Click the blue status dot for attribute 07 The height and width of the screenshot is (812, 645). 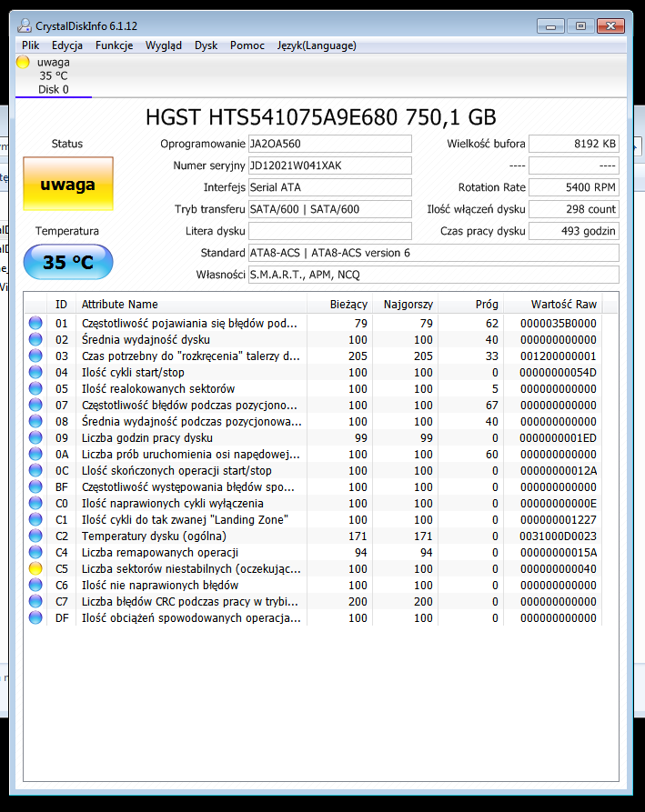(x=35, y=405)
